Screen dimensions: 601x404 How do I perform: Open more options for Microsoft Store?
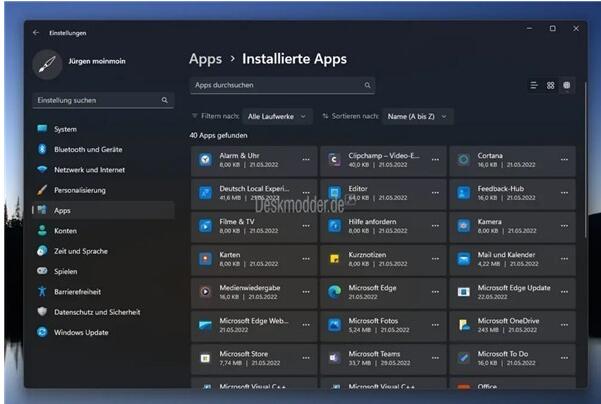(306, 358)
